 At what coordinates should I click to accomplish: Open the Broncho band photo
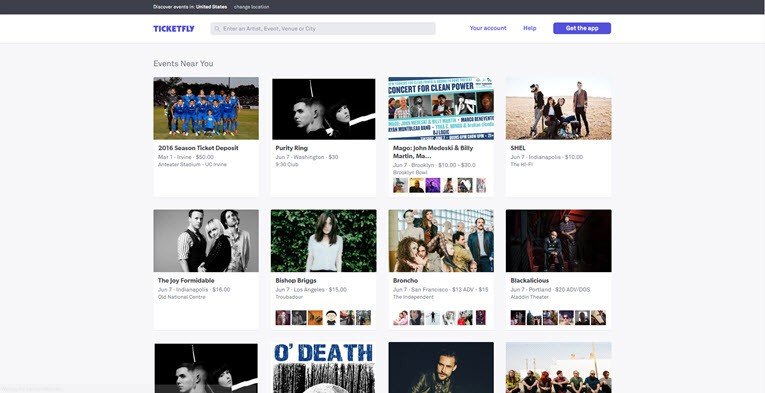click(441, 241)
